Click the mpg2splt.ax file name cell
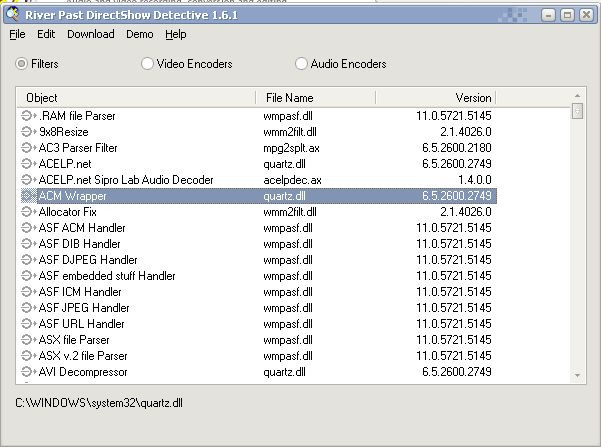The image size is (601, 447). click(x=291, y=148)
